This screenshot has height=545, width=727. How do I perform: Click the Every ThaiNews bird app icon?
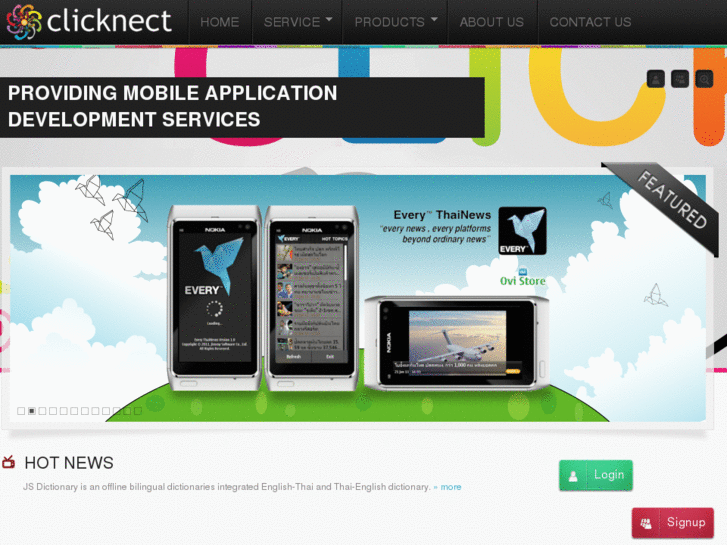point(523,231)
